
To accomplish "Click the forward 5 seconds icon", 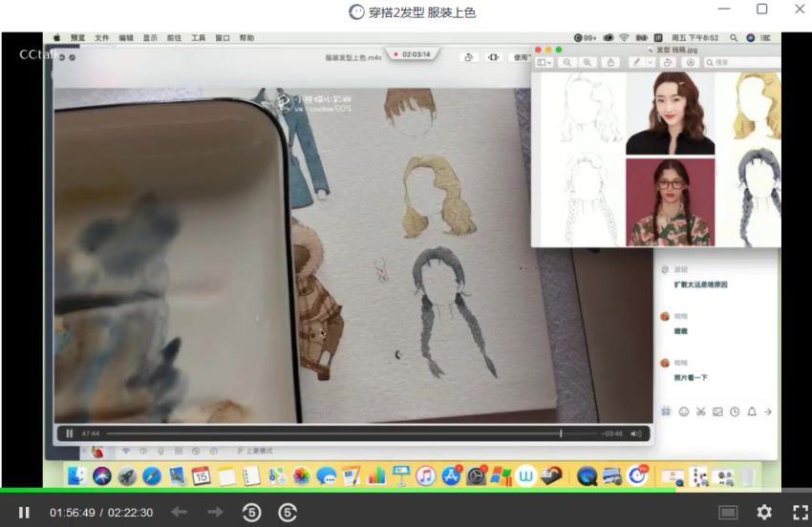I will 288,513.
